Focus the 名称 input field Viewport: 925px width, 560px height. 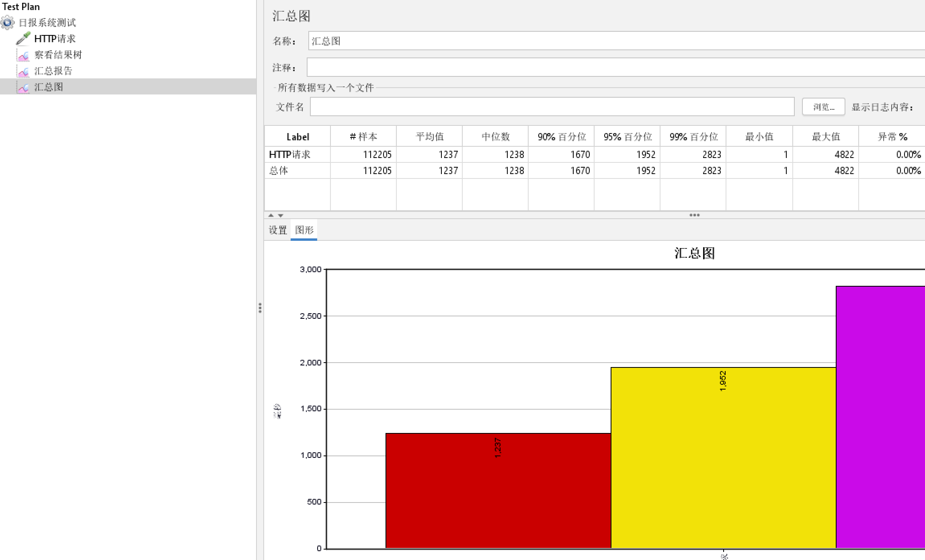(617, 41)
